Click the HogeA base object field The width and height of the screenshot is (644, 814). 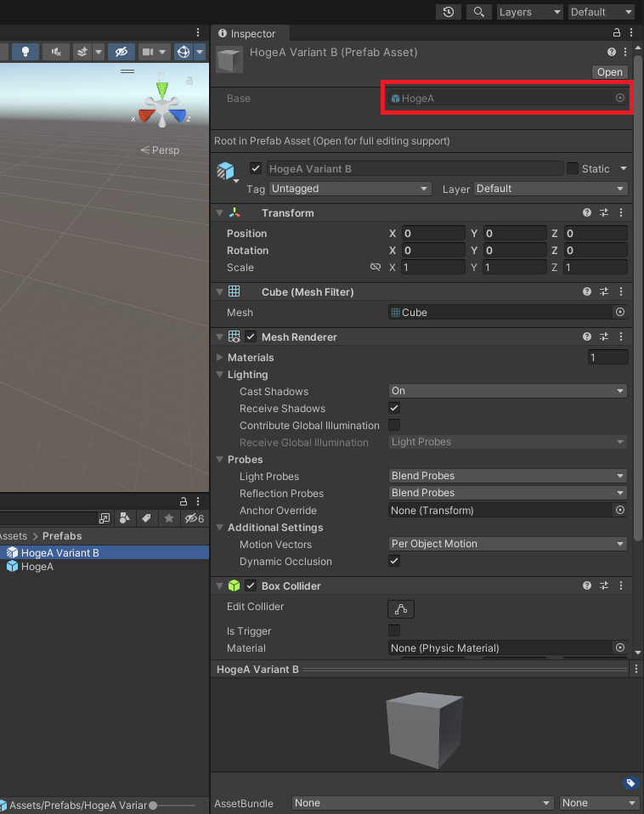click(x=506, y=98)
